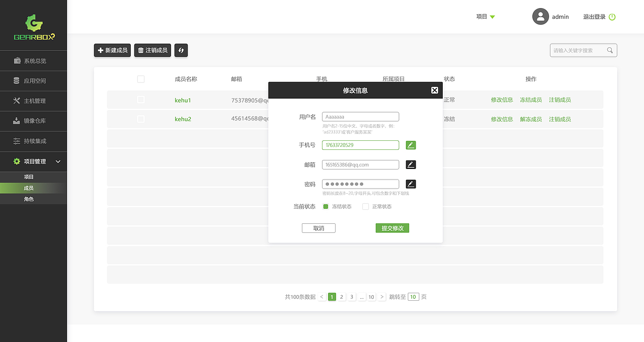Click the 注销成员 toolbar button
644x342 pixels.
pos(152,50)
